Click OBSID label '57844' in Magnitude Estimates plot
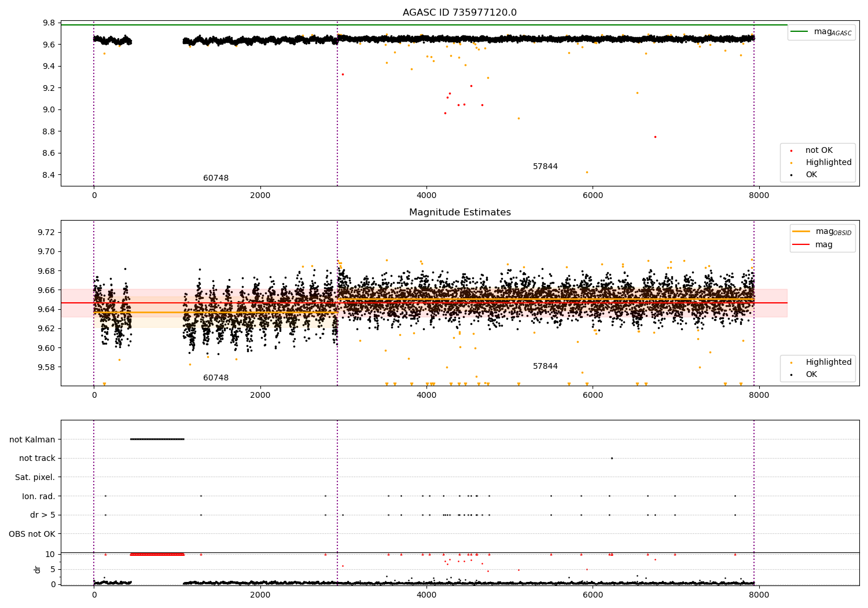This screenshot has width=868, height=608. [x=545, y=367]
